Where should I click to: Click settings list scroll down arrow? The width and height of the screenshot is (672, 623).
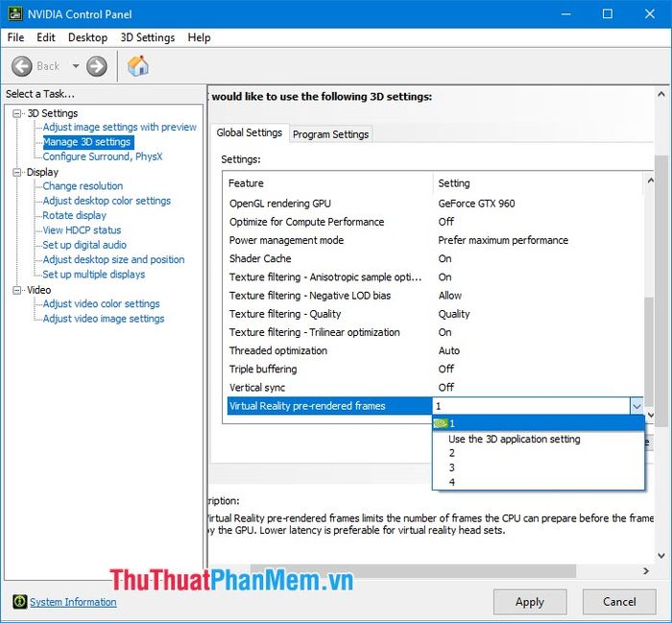pos(650,415)
